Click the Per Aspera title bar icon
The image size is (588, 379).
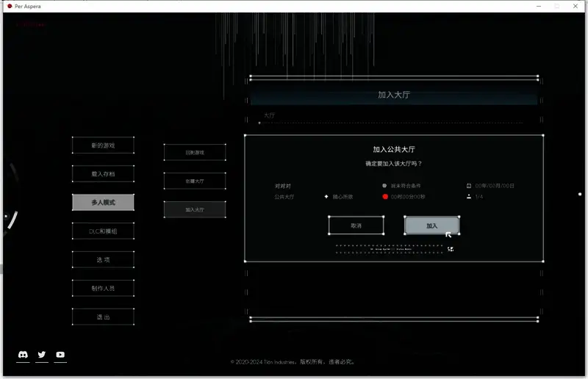coord(8,6)
